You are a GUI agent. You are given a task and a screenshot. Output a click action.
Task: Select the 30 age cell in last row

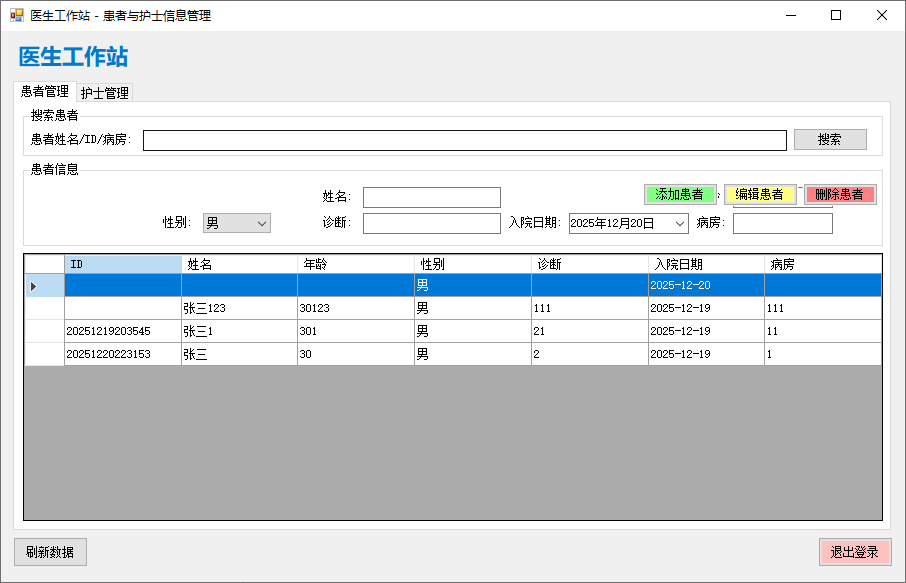tap(356, 354)
